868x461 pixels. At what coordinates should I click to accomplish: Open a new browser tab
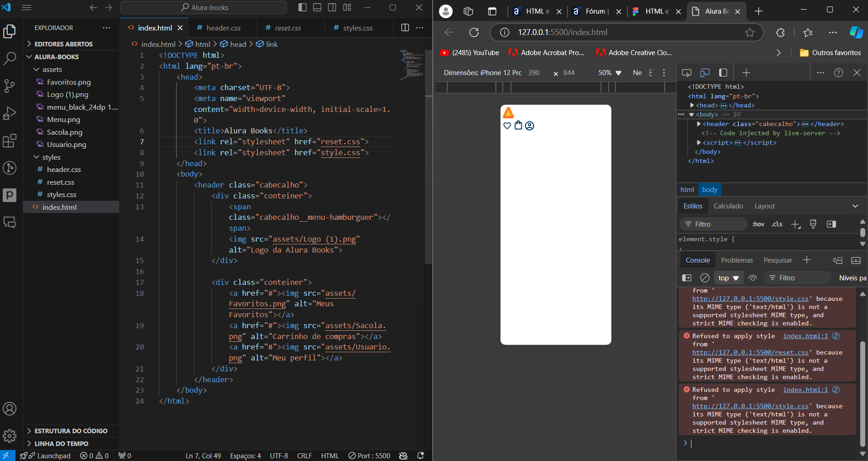(x=758, y=11)
